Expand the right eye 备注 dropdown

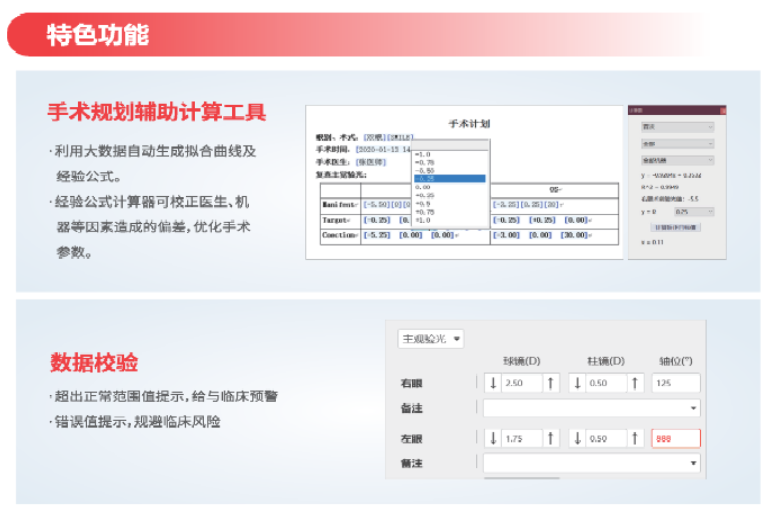[693, 408]
